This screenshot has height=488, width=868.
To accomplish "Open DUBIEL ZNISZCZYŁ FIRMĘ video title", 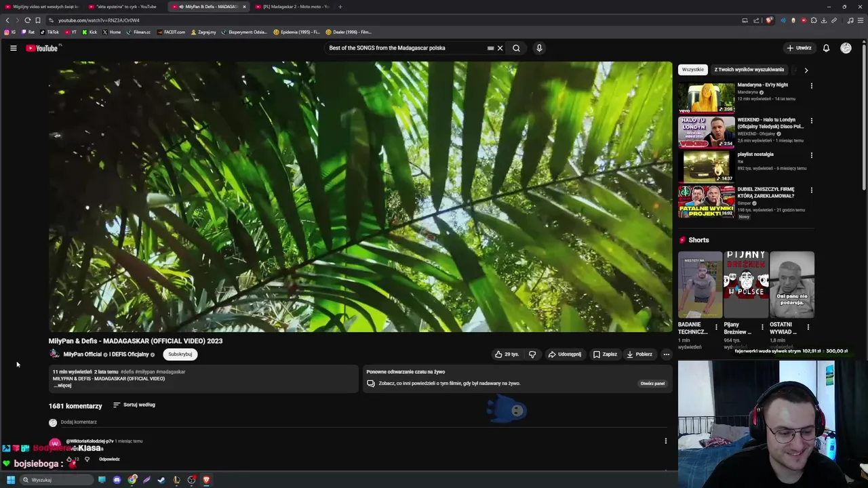I will (766, 192).
